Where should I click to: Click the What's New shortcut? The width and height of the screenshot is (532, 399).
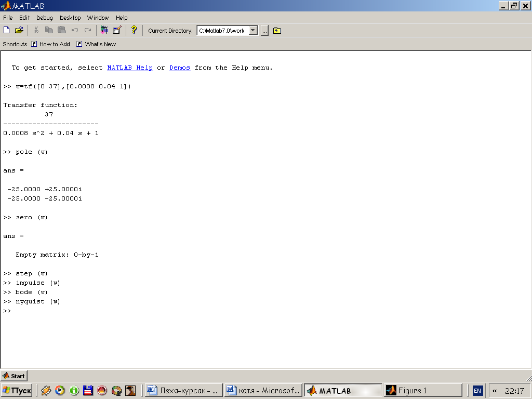click(x=96, y=44)
